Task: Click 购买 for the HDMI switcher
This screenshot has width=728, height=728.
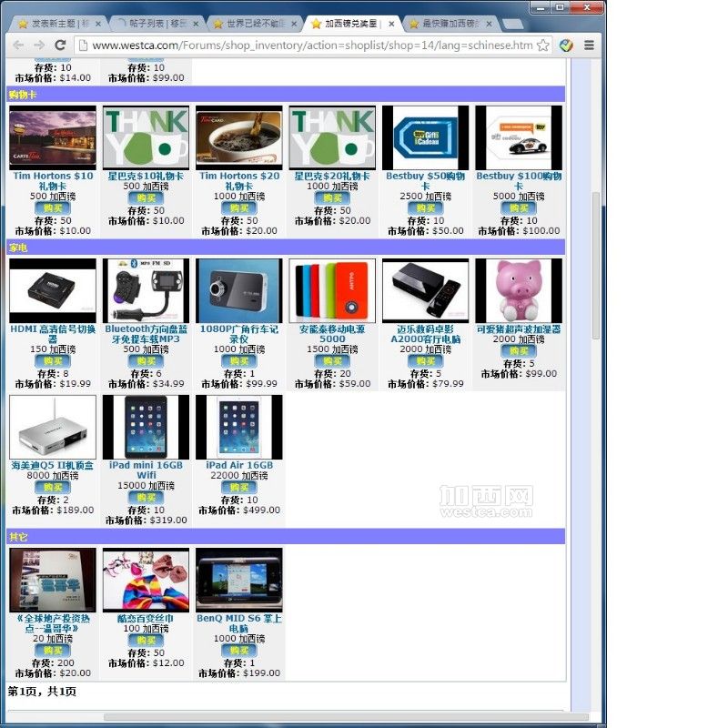Action: (x=53, y=360)
